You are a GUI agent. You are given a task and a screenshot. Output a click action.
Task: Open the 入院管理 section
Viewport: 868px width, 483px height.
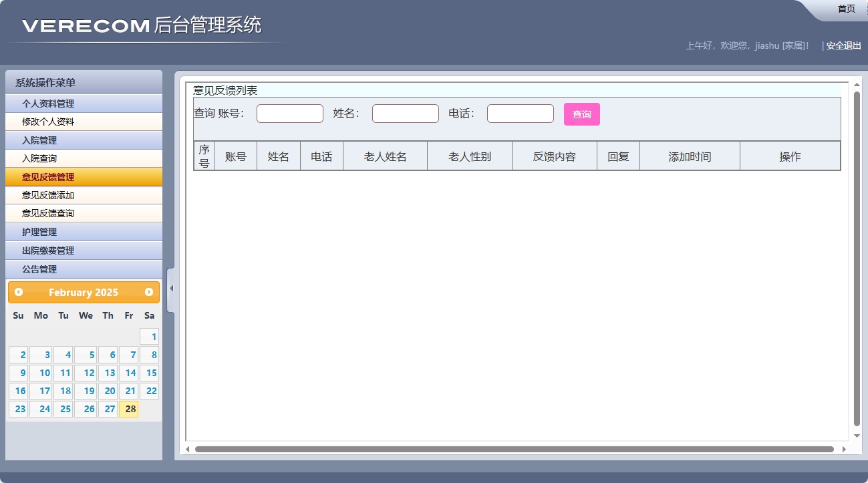(84, 140)
